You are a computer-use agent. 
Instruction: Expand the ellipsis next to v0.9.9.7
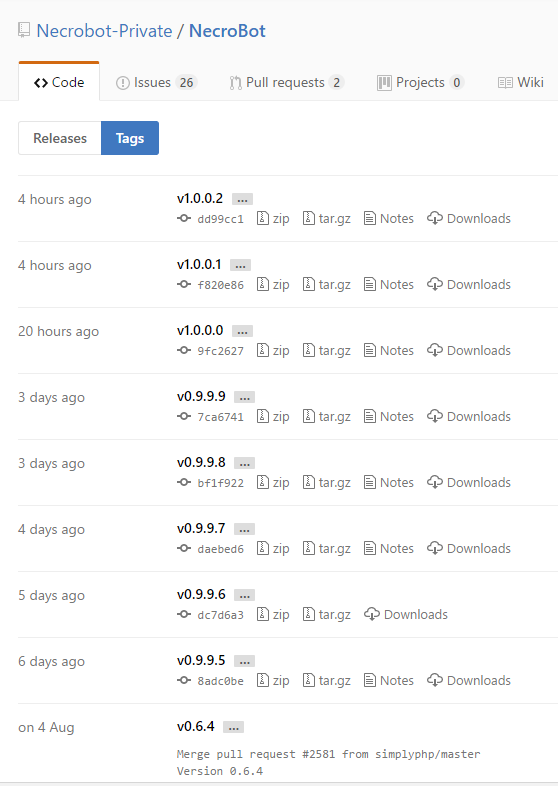[x=244, y=529]
